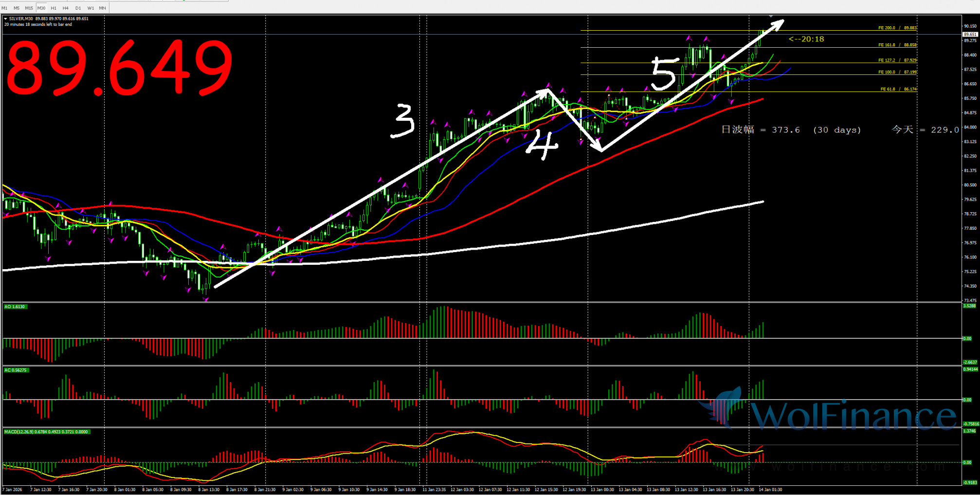
Task: Click the active M30 timeframe button
Action: [41, 8]
